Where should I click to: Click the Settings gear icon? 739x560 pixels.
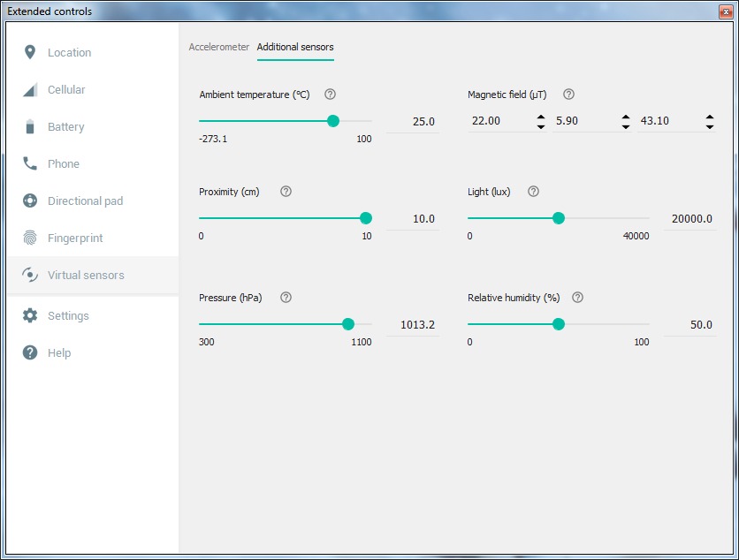click(30, 315)
